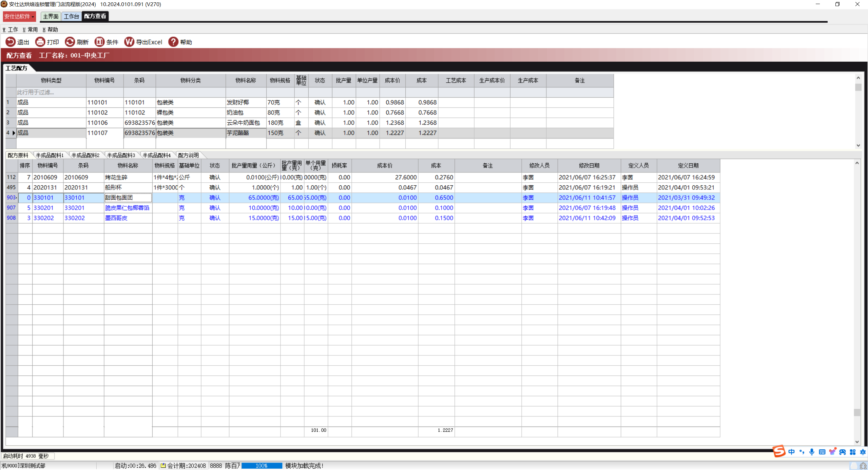Click the red 退出 exit icon

[x=11, y=42]
